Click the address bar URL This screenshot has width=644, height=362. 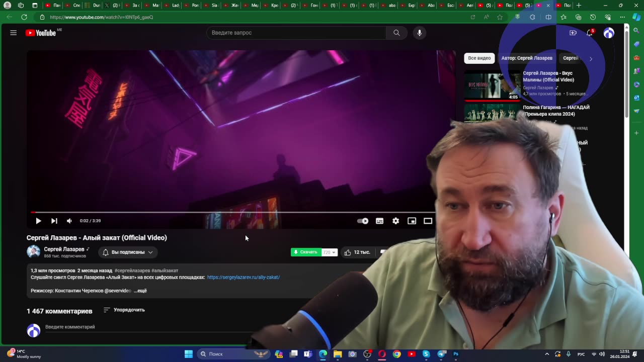click(102, 17)
